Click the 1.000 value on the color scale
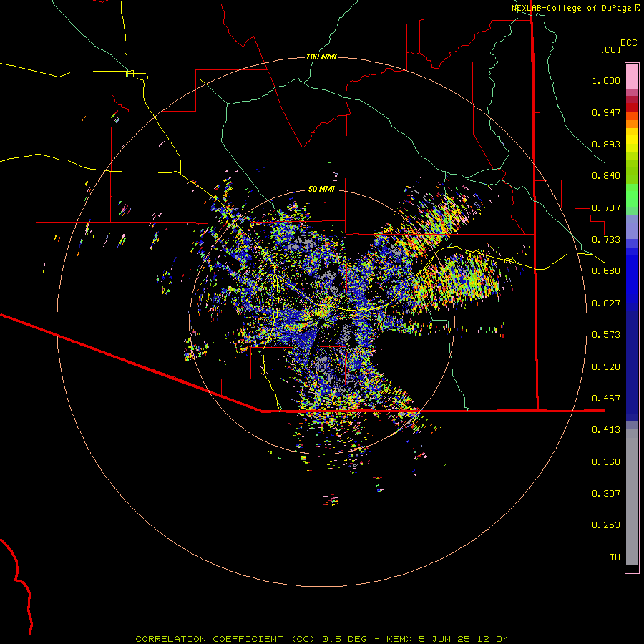This screenshot has height=644, width=644. coord(606,80)
